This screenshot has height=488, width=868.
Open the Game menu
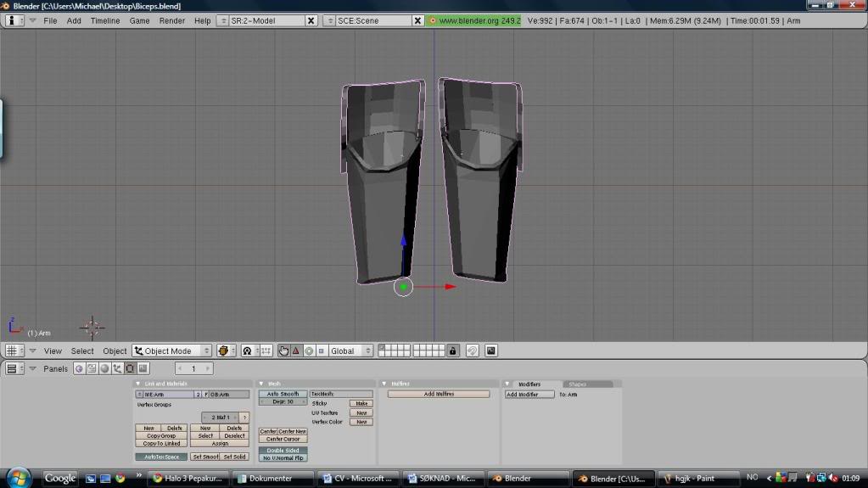point(139,20)
